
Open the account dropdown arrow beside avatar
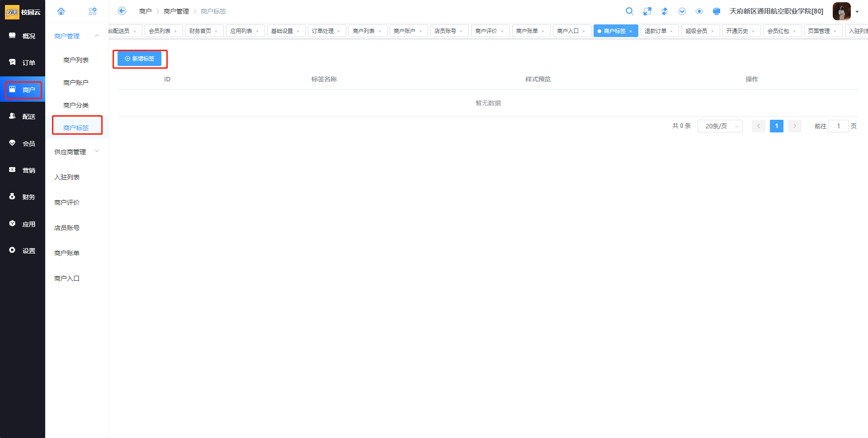coord(857,12)
